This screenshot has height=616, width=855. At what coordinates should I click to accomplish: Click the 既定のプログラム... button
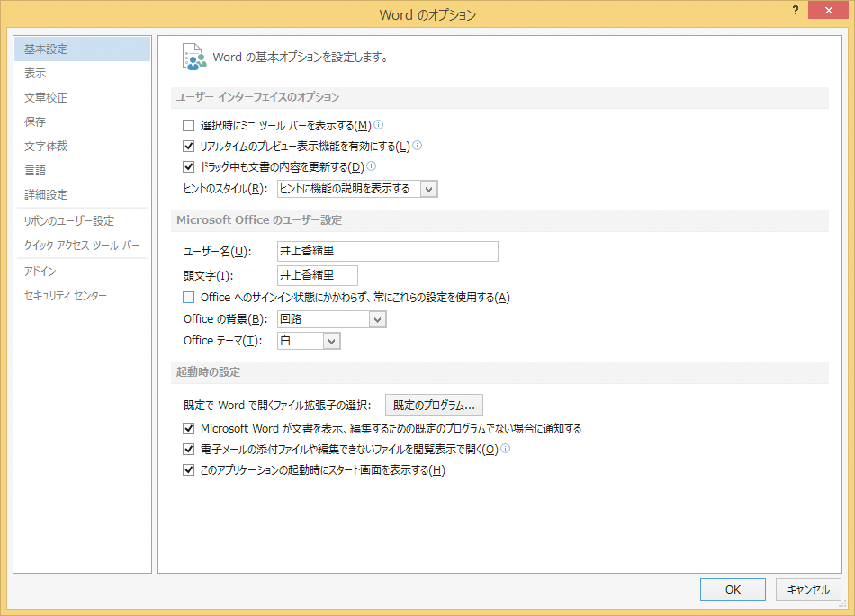click(434, 406)
